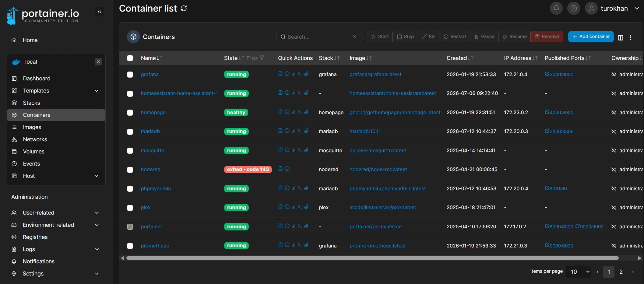Select the homepage container checkbox
The width and height of the screenshot is (644, 284).
coord(130,113)
